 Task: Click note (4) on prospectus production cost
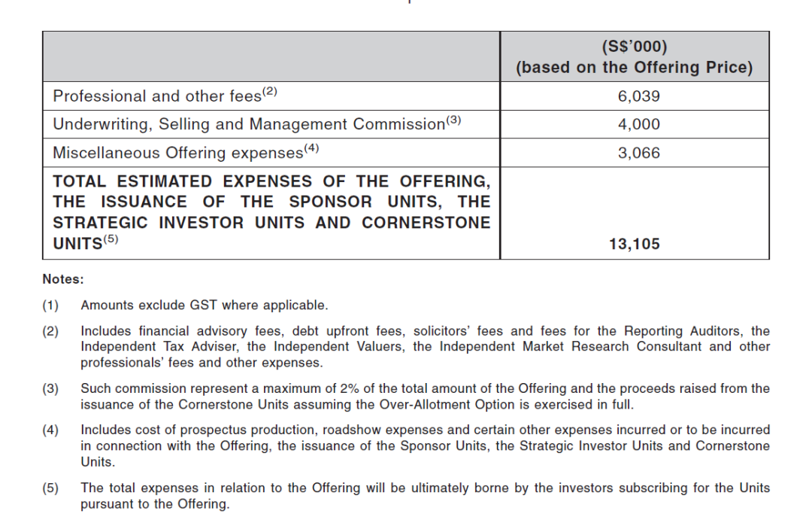pos(425,446)
